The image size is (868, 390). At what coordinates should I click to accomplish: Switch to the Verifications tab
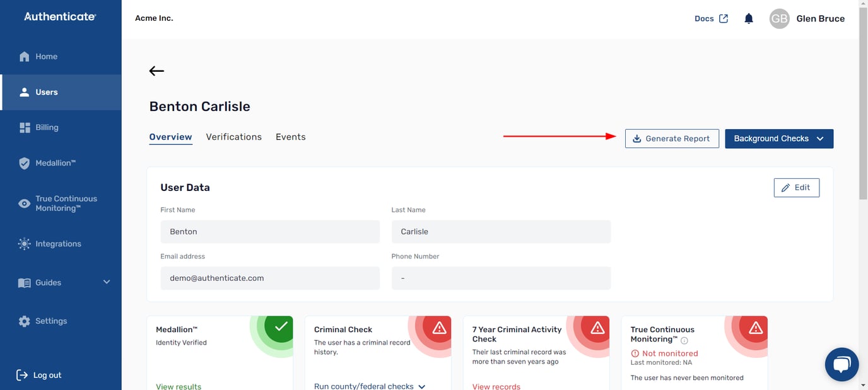[233, 137]
